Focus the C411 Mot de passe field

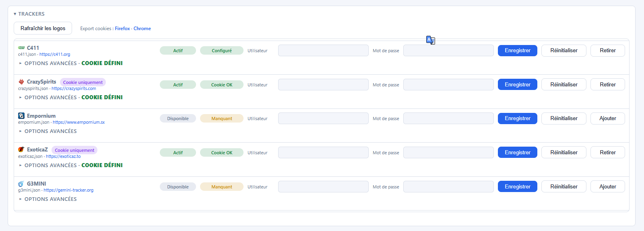click(x=448, y=51)
